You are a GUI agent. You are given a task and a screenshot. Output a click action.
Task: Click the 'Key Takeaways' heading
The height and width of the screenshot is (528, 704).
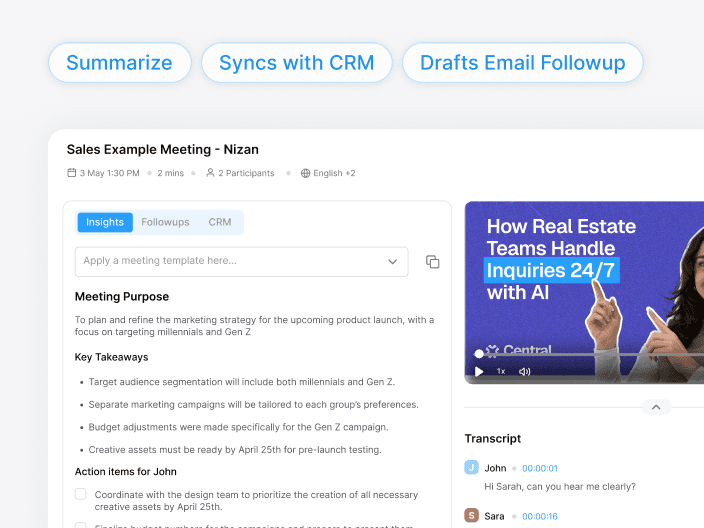coord(111,357)
